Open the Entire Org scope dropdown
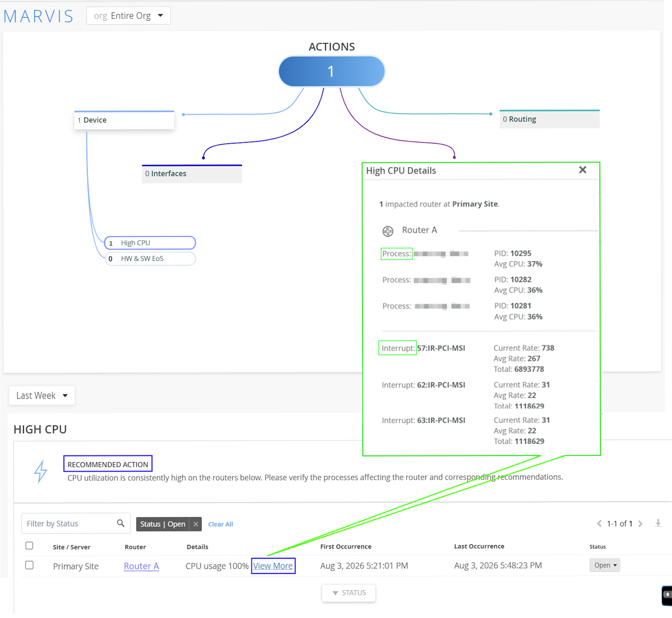 point(128,16)
